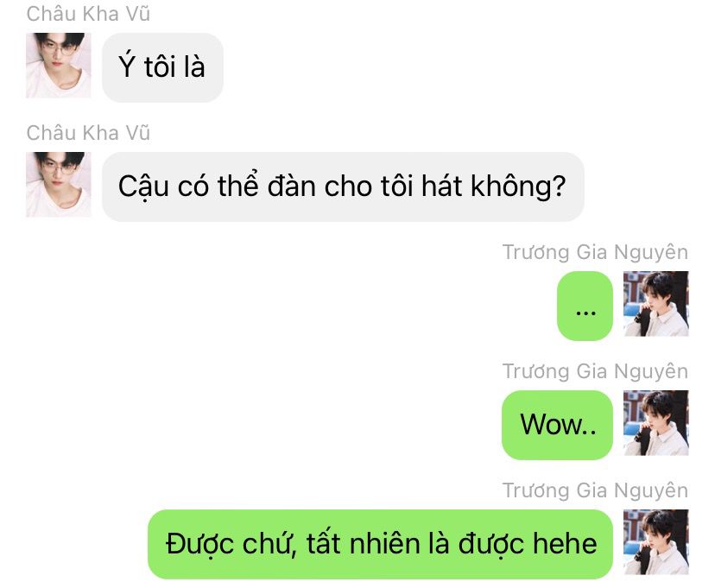Click Châu Kha Vũ's avatar beside the "Cậu có thể" message
This screenshot has width=715, height=588.
pos(59,185)
